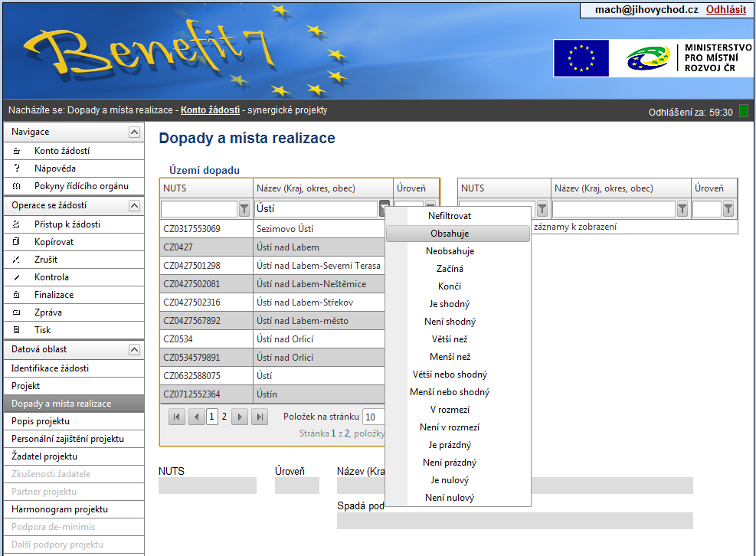Click the Pokyny řídícího orgánu book icon

pyautogui.click(x=16, y=186)
